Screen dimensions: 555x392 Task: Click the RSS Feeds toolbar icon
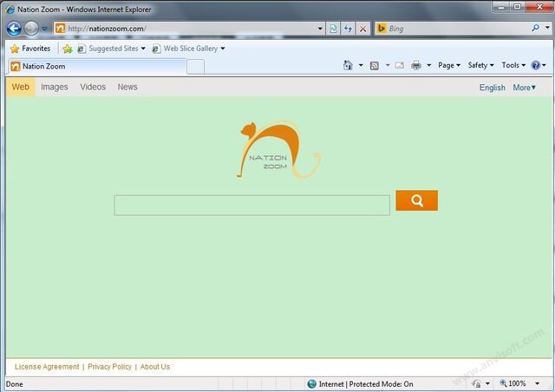[374, 66]
